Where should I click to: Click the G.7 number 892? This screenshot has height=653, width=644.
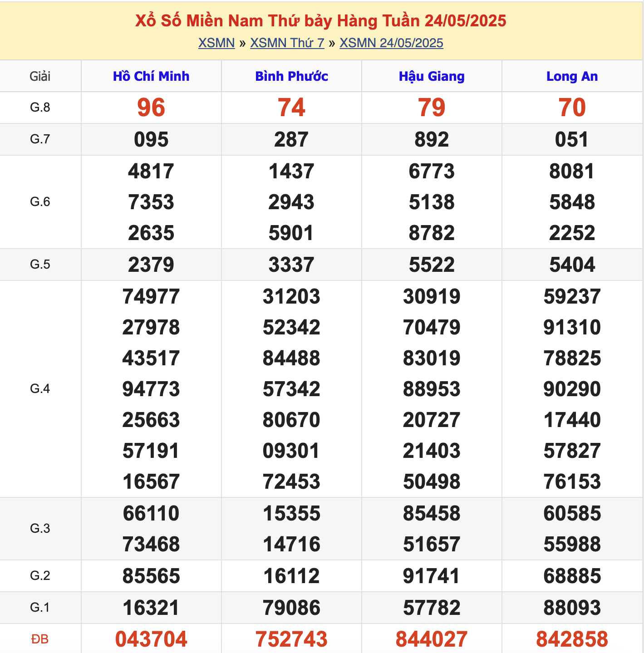(x=432, y=139)
